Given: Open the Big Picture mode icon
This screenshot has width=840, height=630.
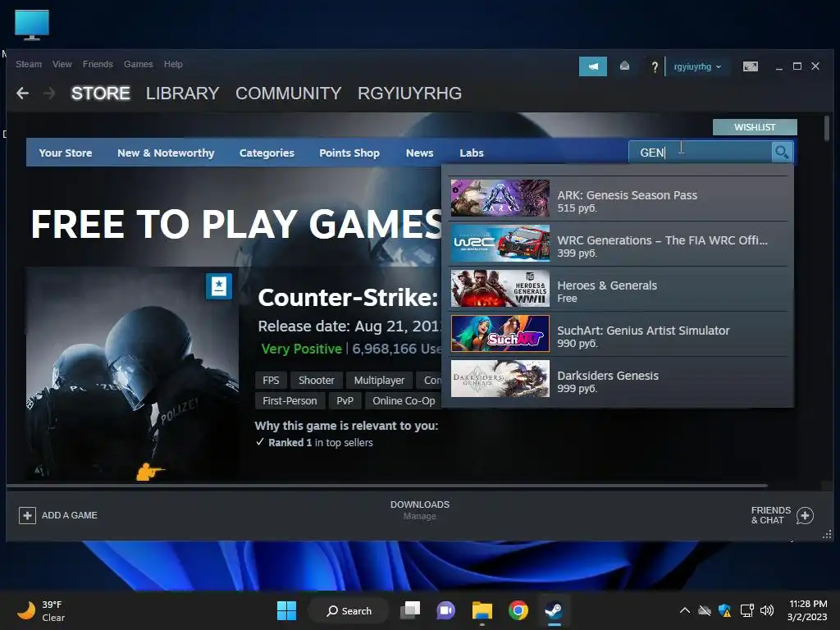Looking at the screenshot, I should pyautogui.click(x=750, y=66).
